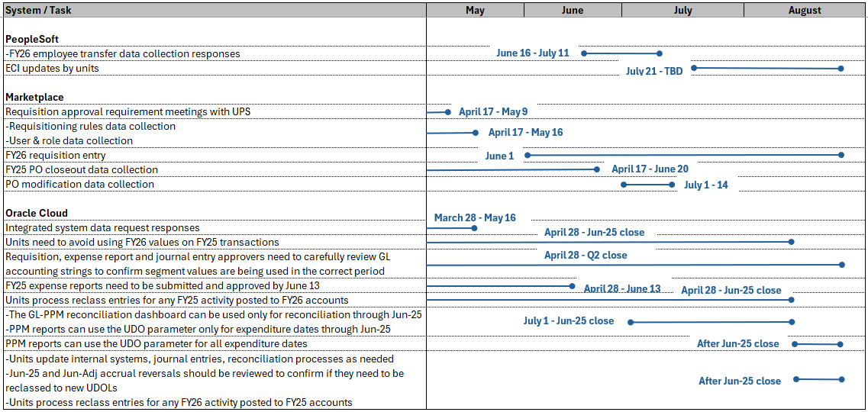Viewport: 868px width, 412px height.
Task: Click the July 1 - Jun-25 close label
Action: click(x=569, y=321)
